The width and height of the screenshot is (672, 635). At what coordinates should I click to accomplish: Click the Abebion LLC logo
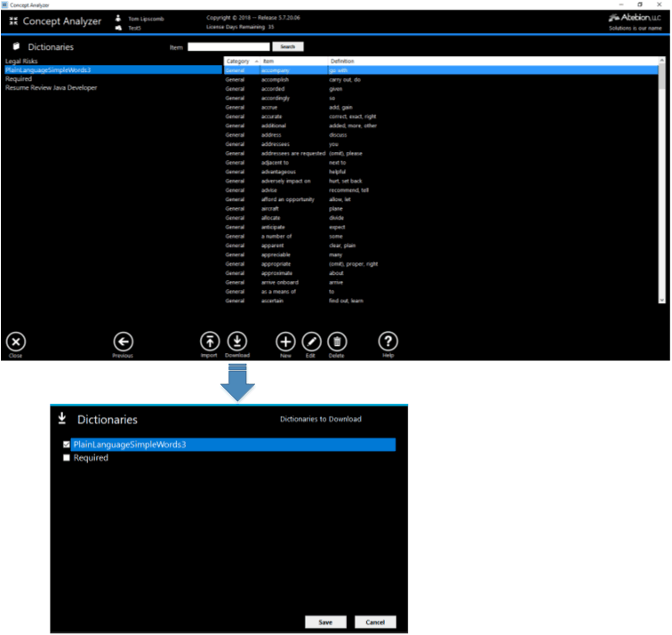click(x=635, y=18)
